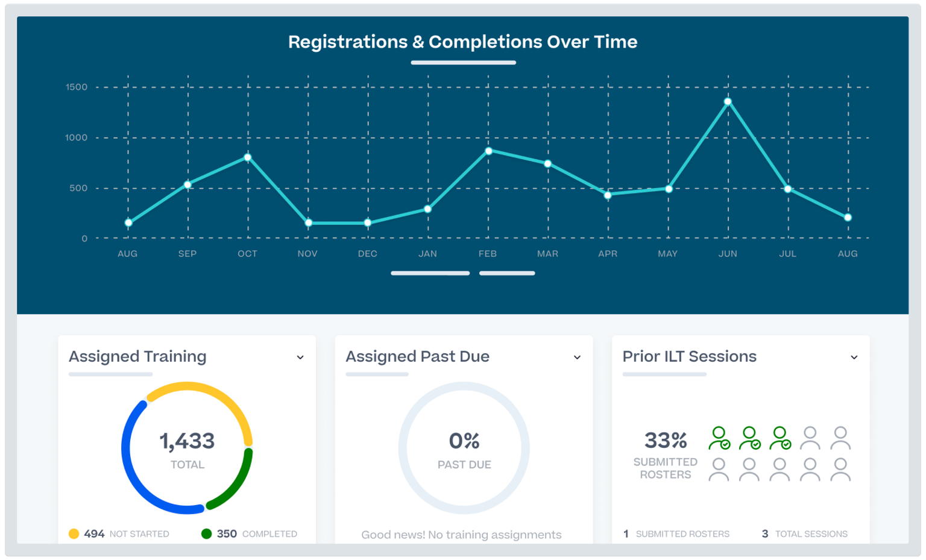Viewport: 926px width, 560px height.
Task: Click the '494 NOT STARTED' legend text
Action: [127, 534]
